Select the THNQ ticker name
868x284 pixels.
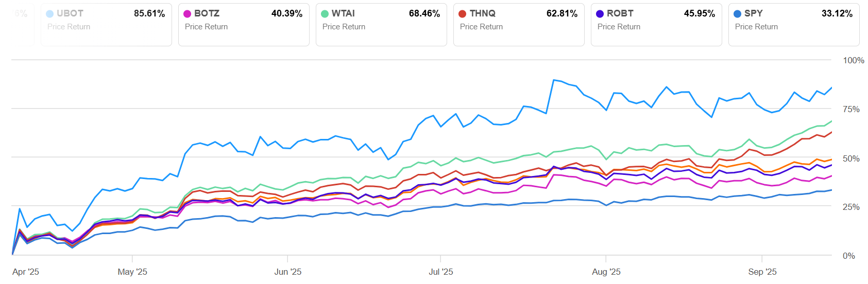[483, 13]
